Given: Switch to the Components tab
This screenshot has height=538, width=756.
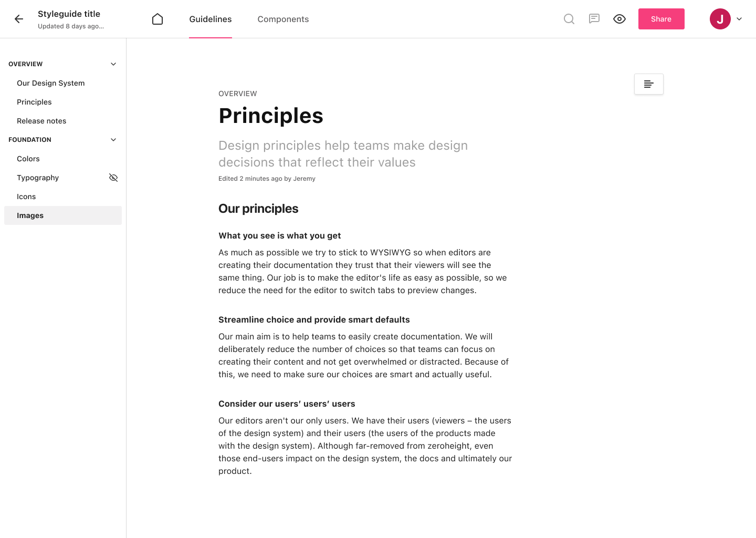Looking at the screenshot, I should (283, 19).
